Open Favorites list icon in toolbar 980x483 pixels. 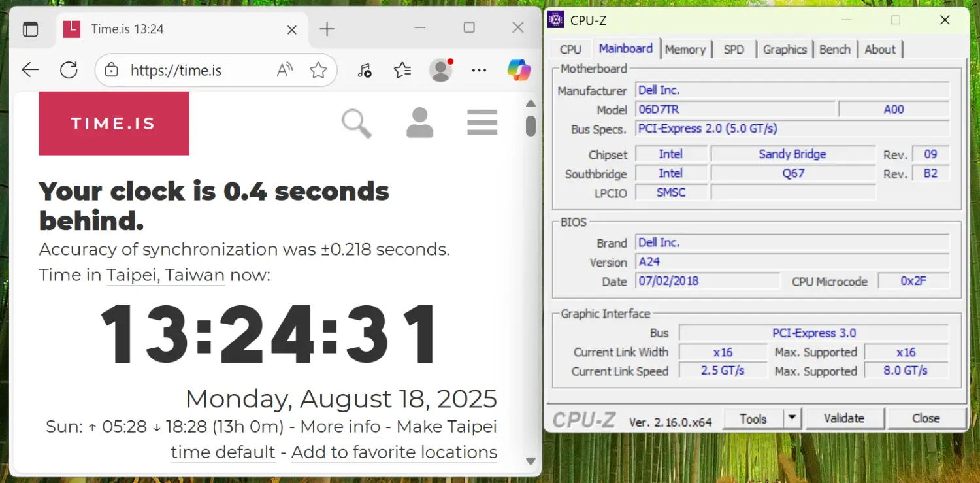pos(402,70)
